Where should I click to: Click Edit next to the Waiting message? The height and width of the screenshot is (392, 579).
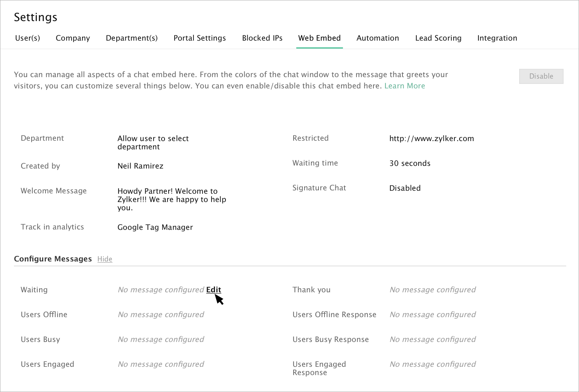[213, 290]
